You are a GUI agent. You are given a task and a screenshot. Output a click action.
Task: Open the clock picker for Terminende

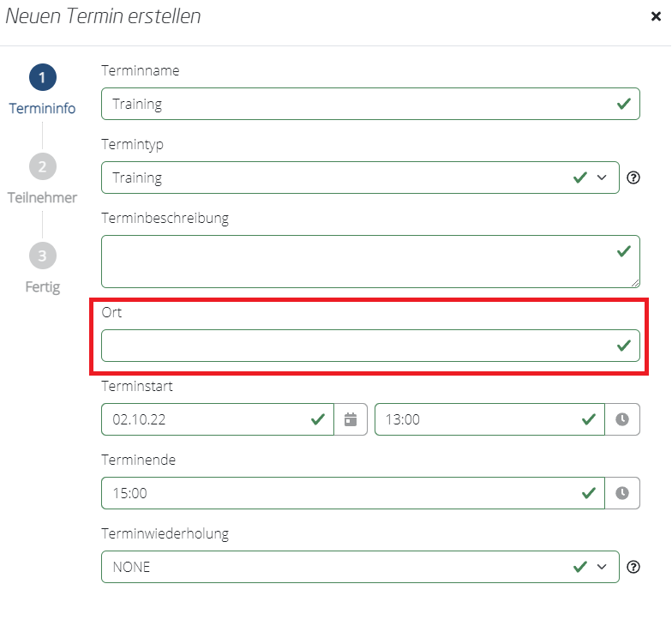pos(622,493)
